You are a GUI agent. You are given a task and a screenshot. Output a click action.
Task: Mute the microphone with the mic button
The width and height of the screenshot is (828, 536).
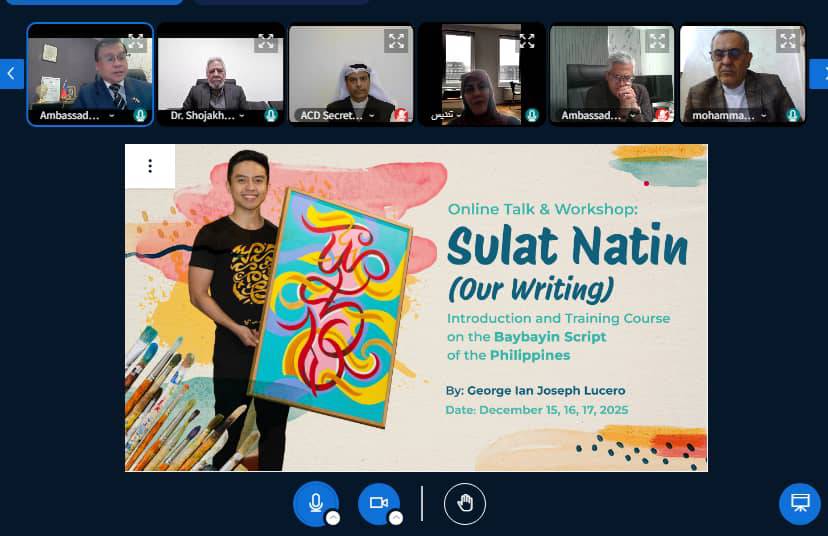pyautogui.click(x=315, y=502)
